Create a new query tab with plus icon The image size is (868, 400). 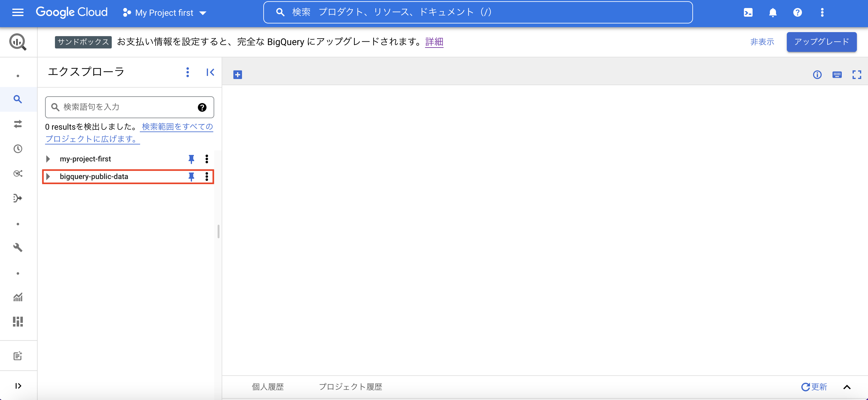(238, 75)
